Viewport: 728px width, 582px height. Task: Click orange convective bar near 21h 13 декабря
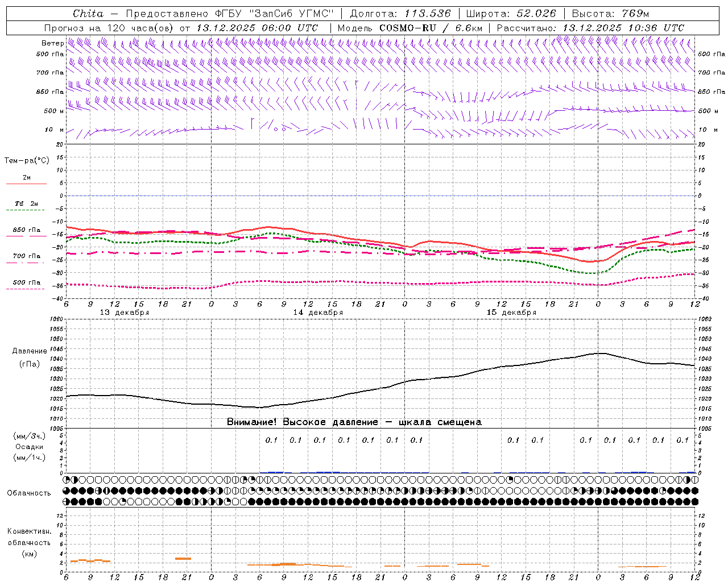tap(183, 559)
